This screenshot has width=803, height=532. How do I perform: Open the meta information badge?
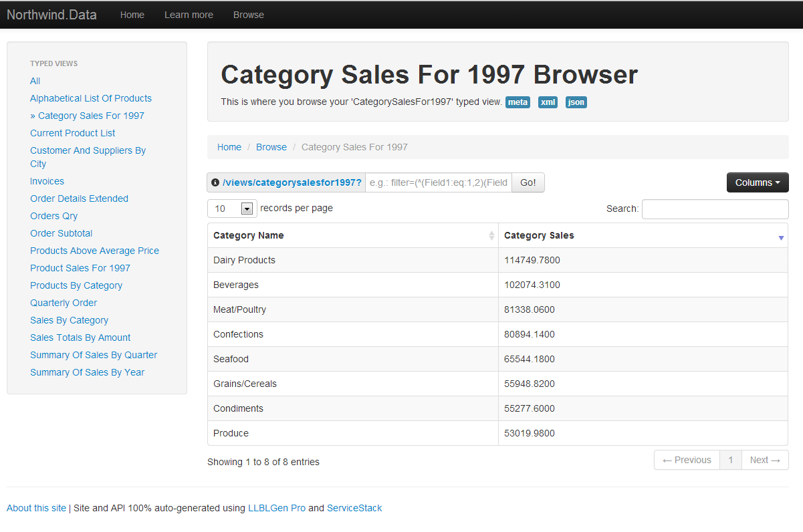click(518, 102)
